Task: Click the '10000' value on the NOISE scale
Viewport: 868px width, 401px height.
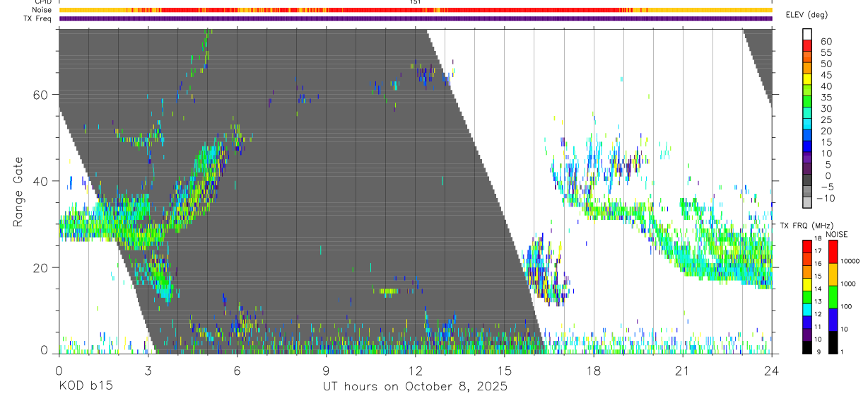Action: pos(850,261)
